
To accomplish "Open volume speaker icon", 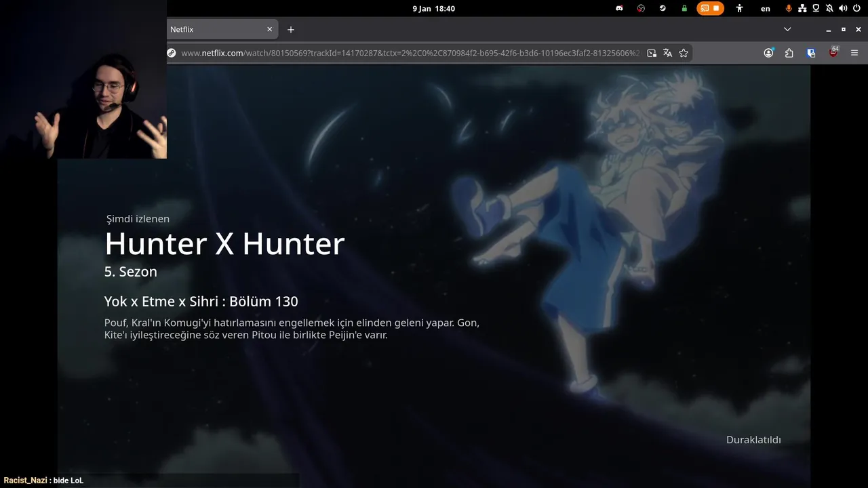I will (x=843, y=8).
